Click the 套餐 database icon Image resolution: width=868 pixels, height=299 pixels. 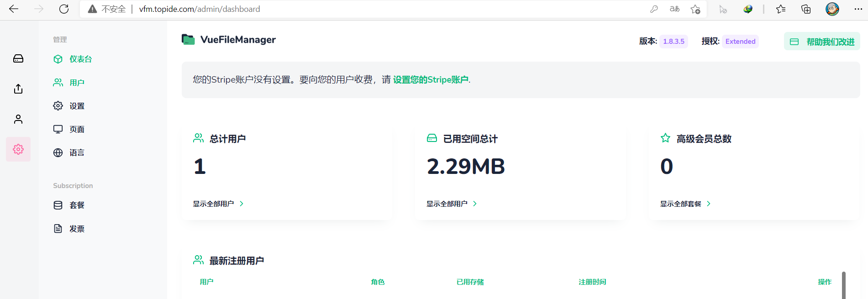pyautogui.click(x=58, y=205)
